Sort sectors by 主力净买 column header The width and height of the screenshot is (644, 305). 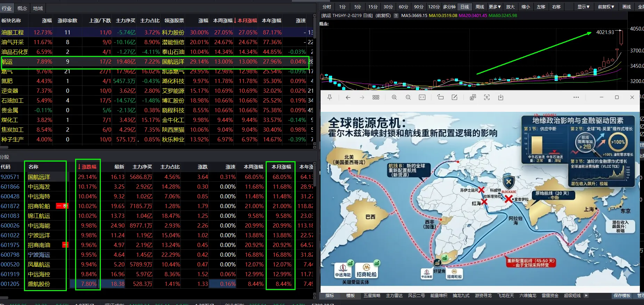click(x=126, y=21)
